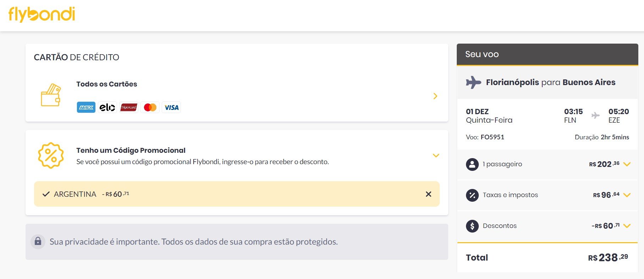
Task: Expand the 1 passageiro price details
Action: [x=627, y=164]
